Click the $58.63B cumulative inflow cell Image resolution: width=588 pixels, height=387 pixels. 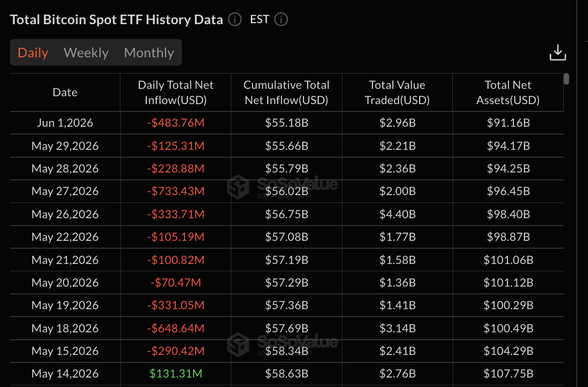(287, 374)
